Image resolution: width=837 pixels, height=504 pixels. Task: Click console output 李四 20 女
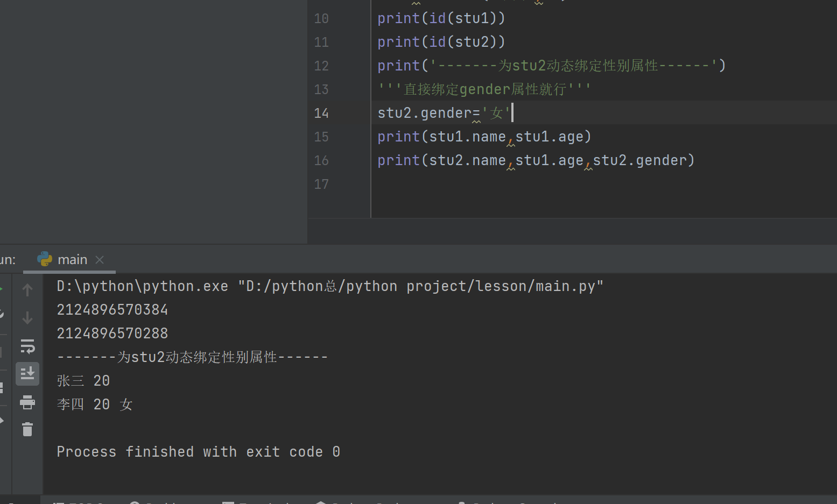(95, 404)
